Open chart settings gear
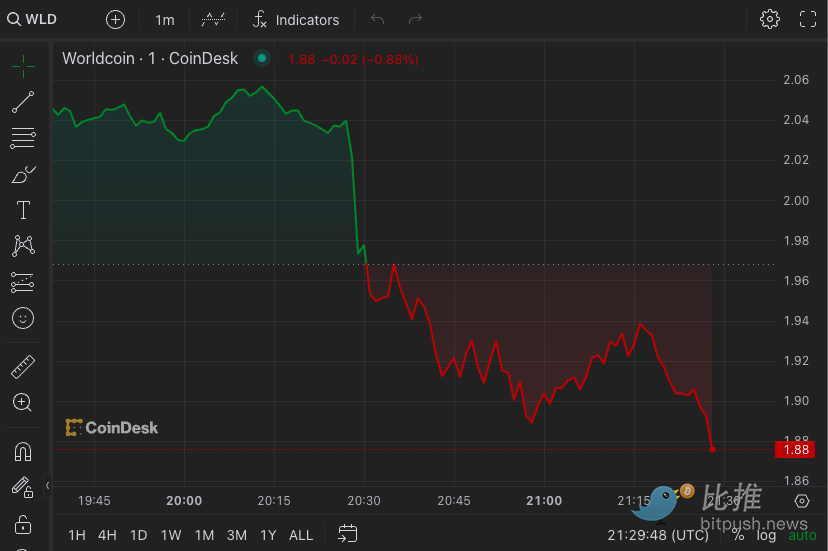 pyautogui.click(x=769, y=20)
